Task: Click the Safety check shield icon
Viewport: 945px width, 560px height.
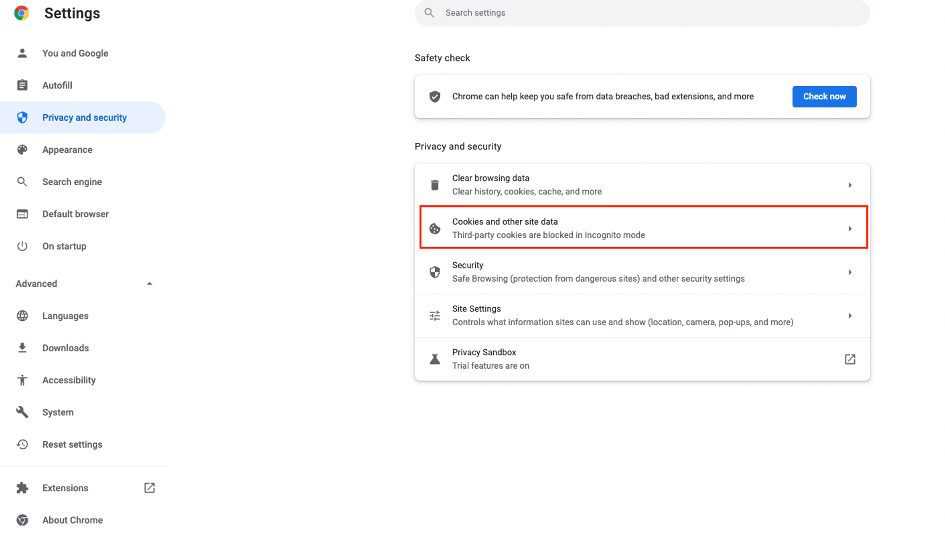Action: (435, 96)
